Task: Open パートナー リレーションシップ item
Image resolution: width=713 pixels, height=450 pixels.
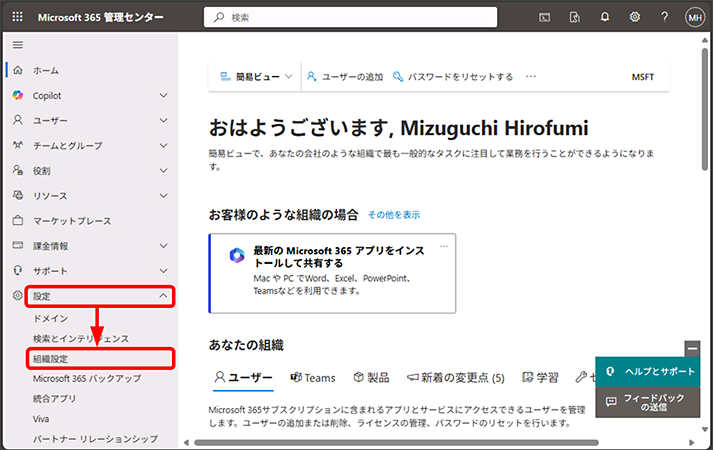Action: point(95,439)
